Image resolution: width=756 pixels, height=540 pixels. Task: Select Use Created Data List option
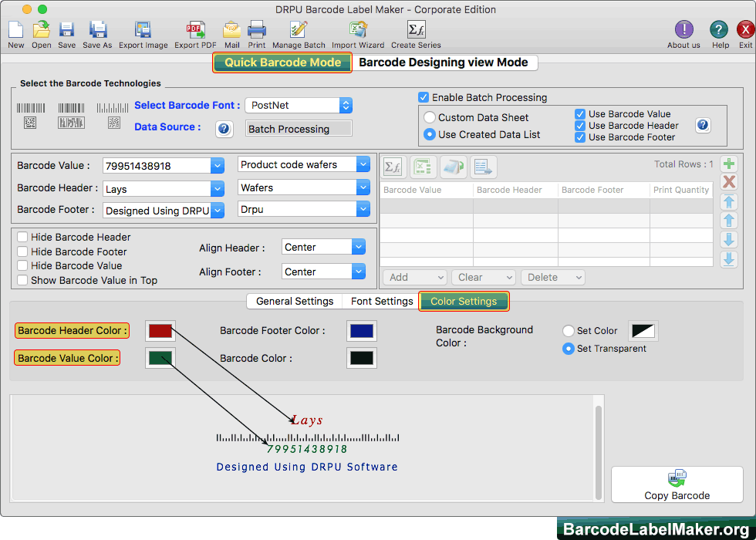tap(430, 135)
